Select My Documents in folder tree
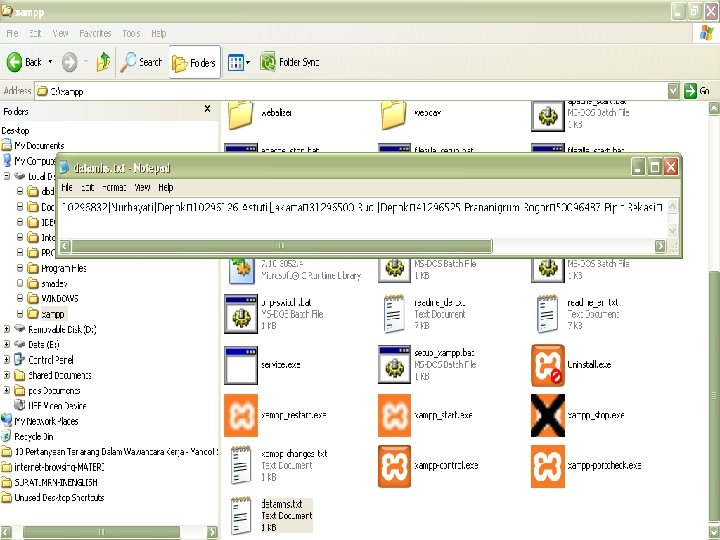 pos(39,146)
